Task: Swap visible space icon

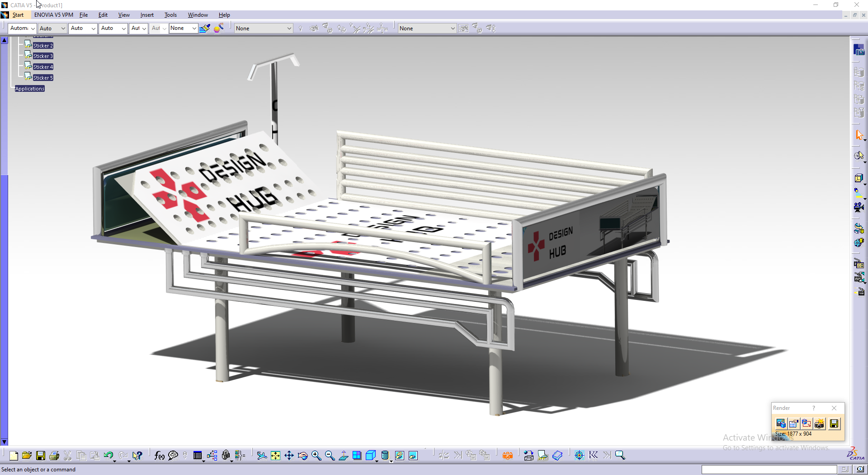Action: [413, 456]
